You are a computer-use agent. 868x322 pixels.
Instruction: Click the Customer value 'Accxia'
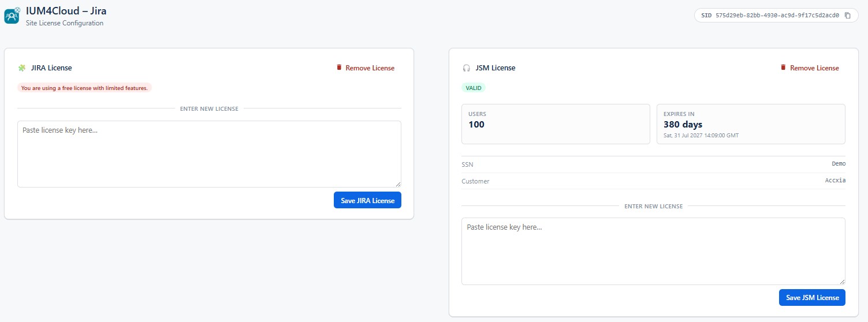(x=835, y=181)
